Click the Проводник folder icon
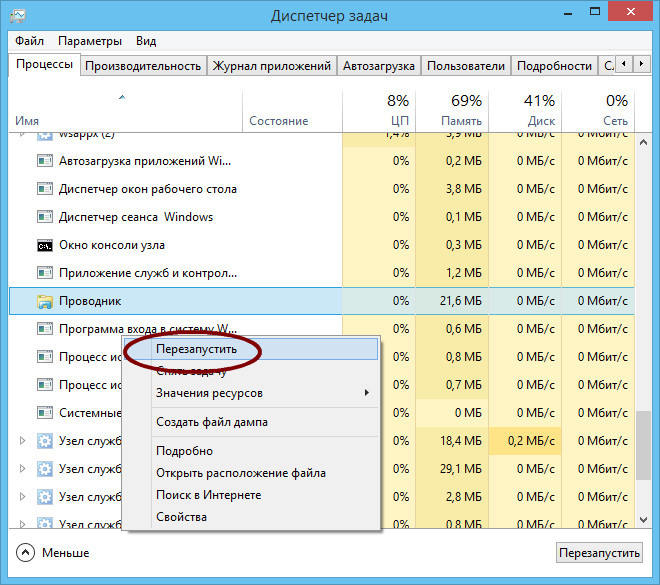The height and width of the screenshot is (585, 660). pos(45,301)
